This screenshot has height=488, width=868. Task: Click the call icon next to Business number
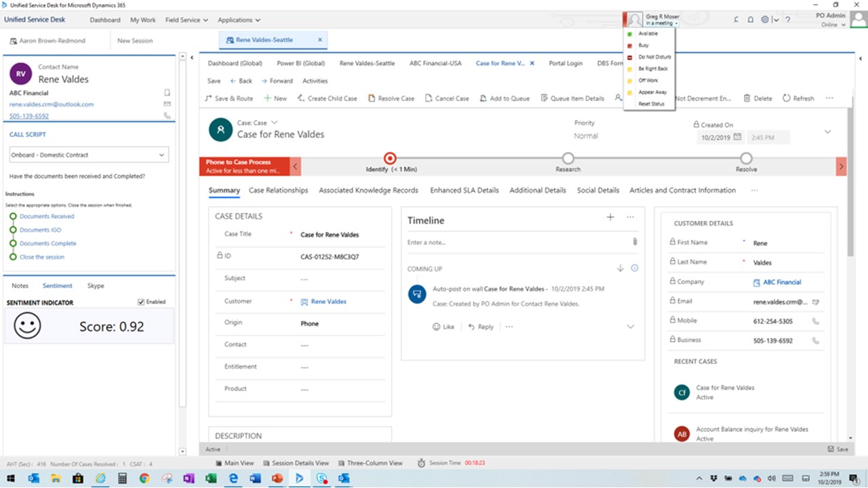pyautogui.click(x=816, y=340)
